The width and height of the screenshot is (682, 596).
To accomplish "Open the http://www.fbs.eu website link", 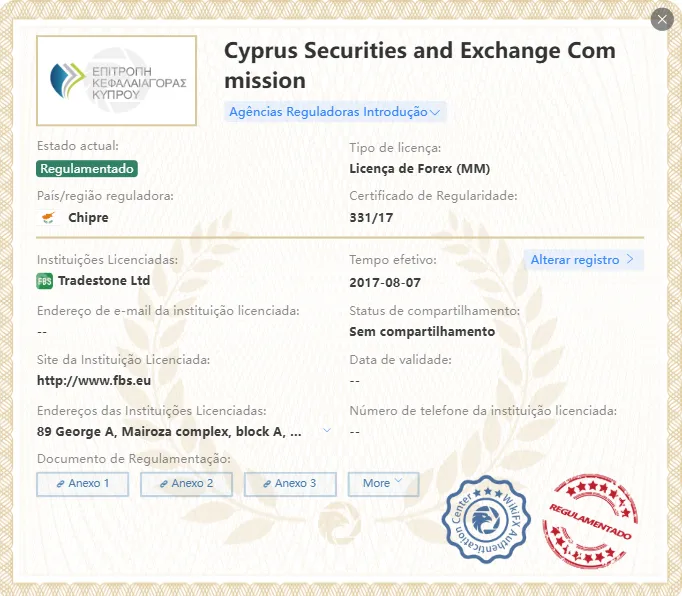I will (x=94, y=381).
